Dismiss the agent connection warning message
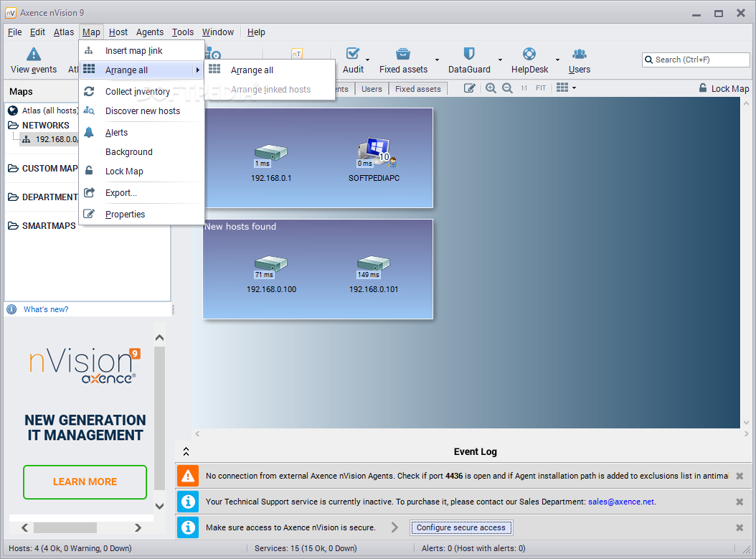Image resolution: width=756 pixels, height=559 pixels. 739,476
